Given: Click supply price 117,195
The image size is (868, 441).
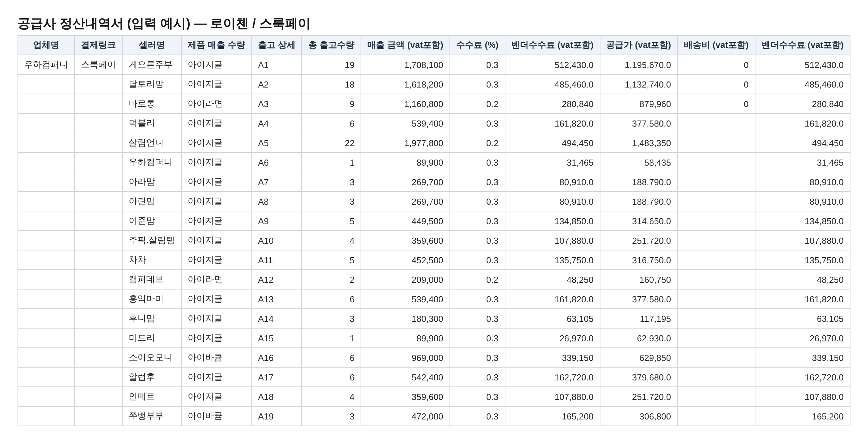Looking at the screenshot, I should [639, 318].
